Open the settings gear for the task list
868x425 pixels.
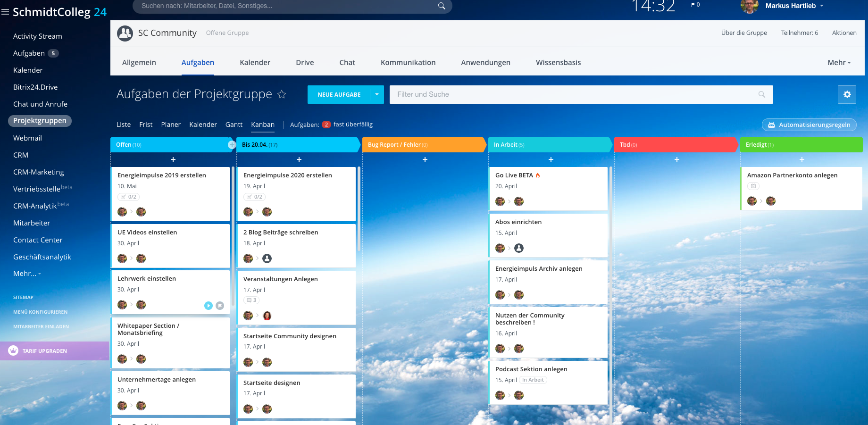click(x=847, y=94)
